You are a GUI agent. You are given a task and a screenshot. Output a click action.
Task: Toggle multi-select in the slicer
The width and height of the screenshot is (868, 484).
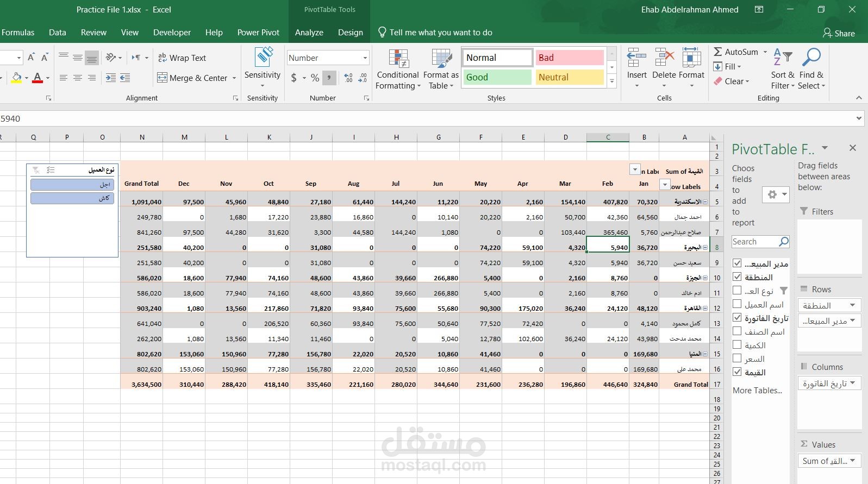coord(51,170)
